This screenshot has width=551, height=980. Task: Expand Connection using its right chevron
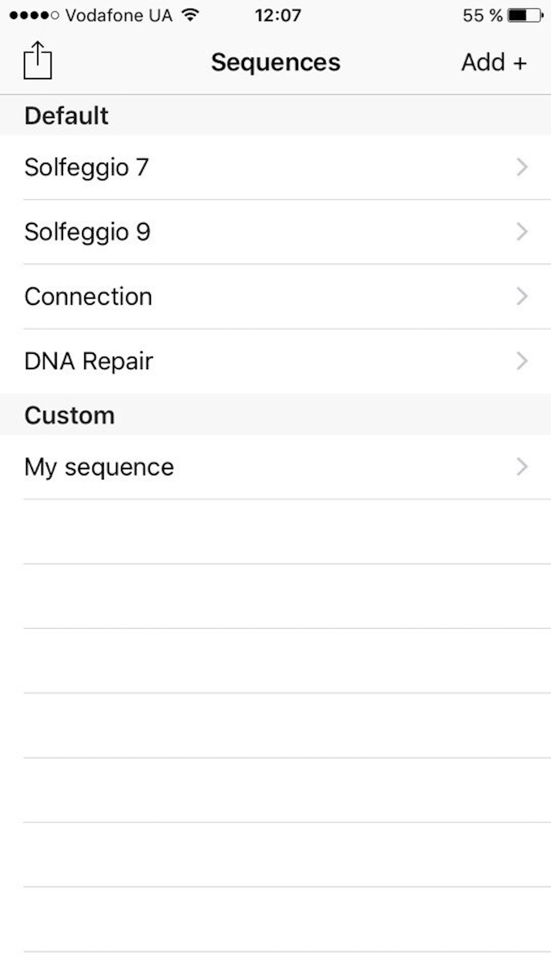[522, 296]
